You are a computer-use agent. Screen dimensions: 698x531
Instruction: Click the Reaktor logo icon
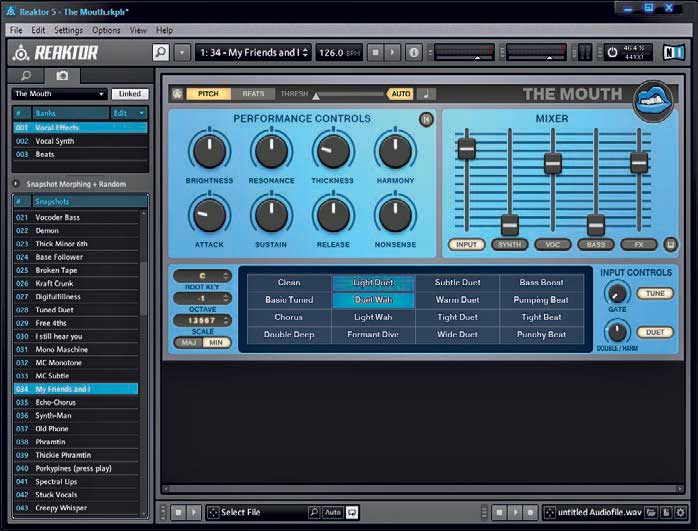(20, 53)
